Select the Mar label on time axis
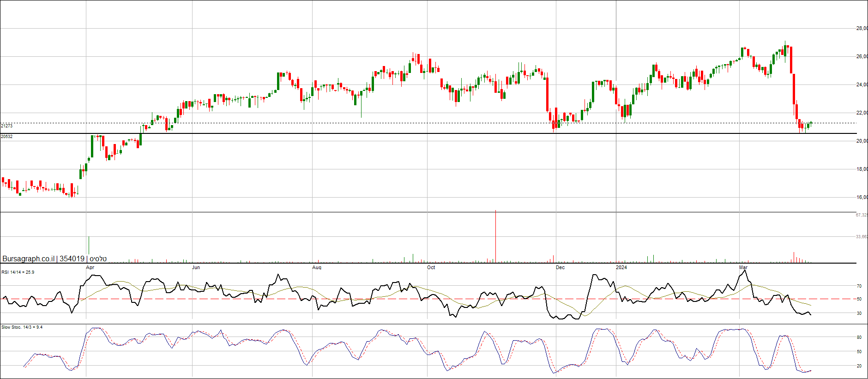 743,268
